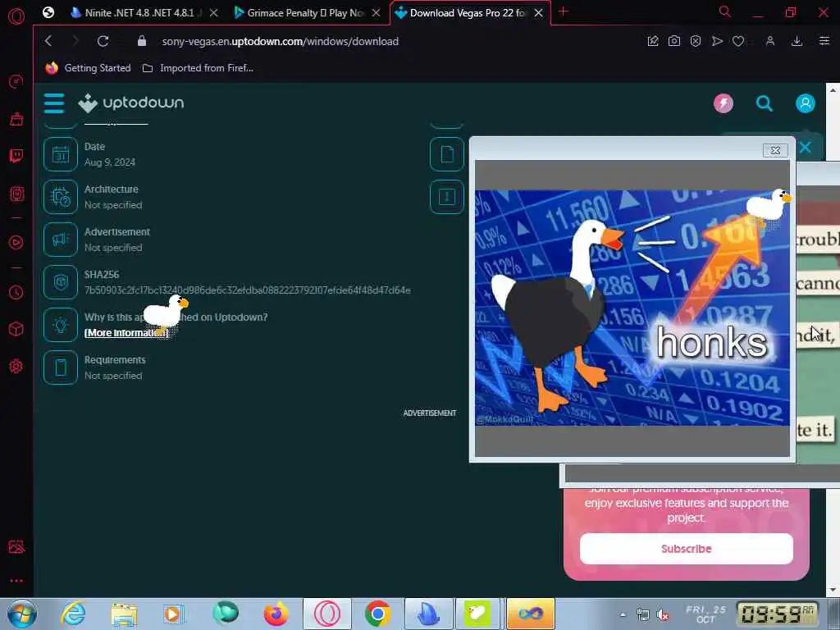Switch to the goose app taskbar button
Image resolution: width=840 pixels, height=630 pixels.
tap(477, 614)
